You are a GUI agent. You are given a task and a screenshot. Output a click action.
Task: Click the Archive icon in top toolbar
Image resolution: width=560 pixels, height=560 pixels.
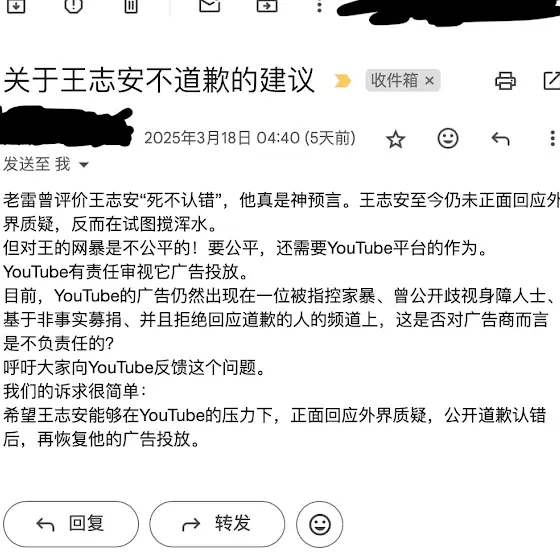tap(16, 5)
